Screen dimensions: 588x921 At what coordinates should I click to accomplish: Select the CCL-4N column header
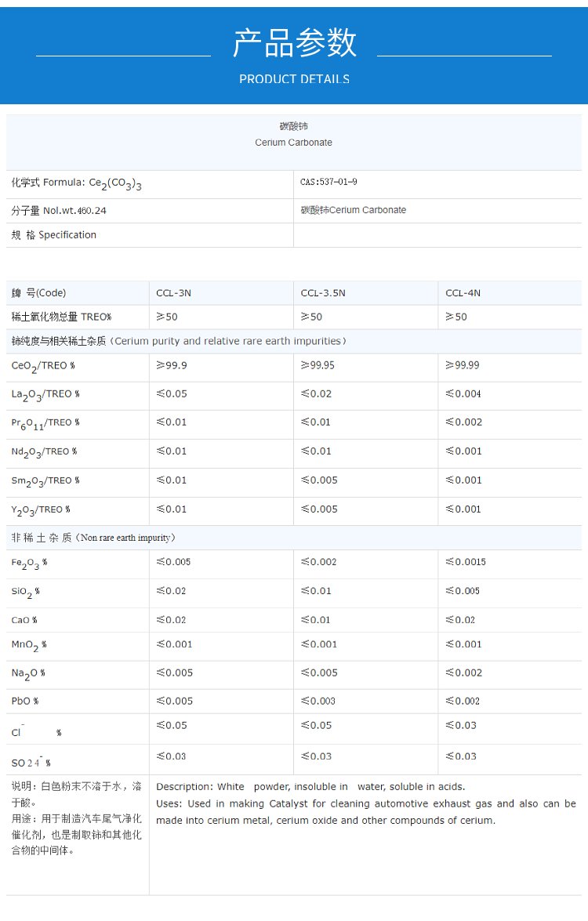pos(463,293)
